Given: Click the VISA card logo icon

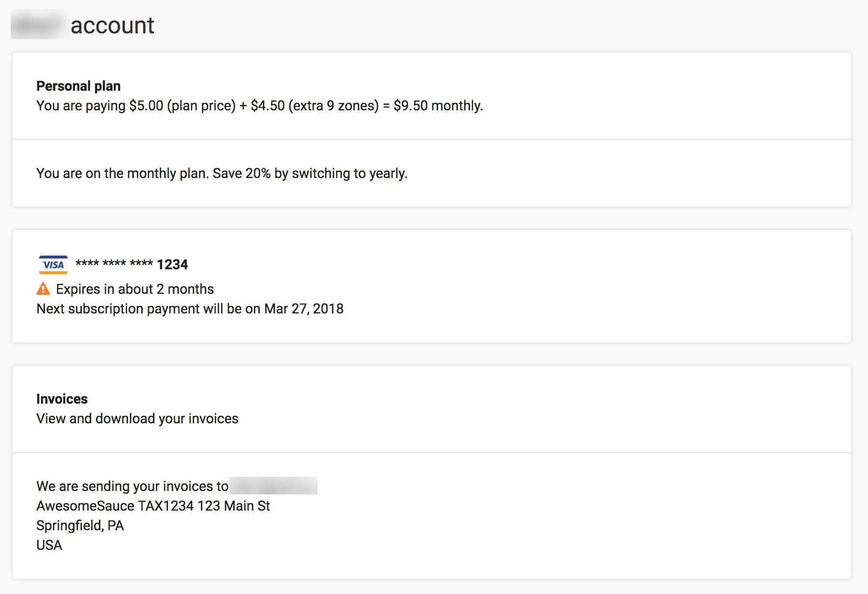Looking at the screenshot, I should pyautogui.click(x=53, y=265).
